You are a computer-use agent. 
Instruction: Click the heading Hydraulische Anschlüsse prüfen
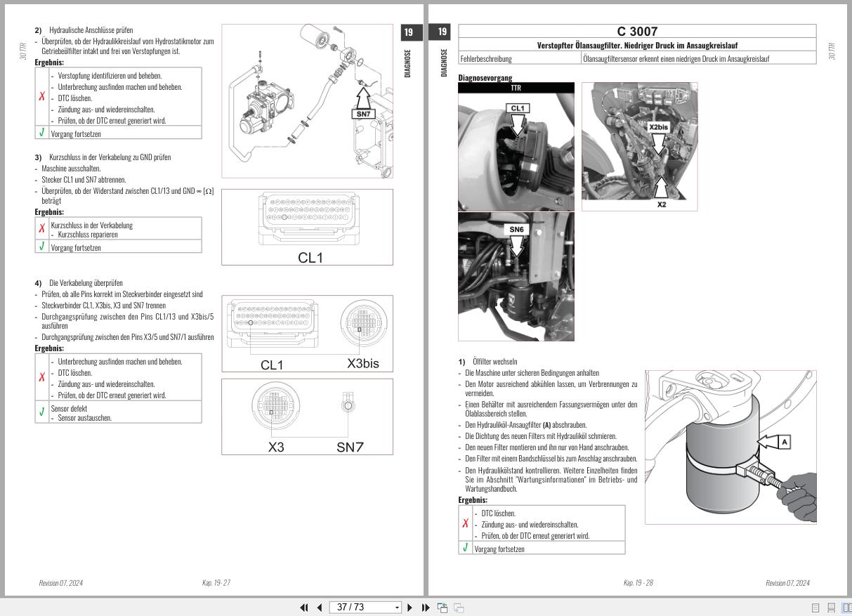(91, 31)
